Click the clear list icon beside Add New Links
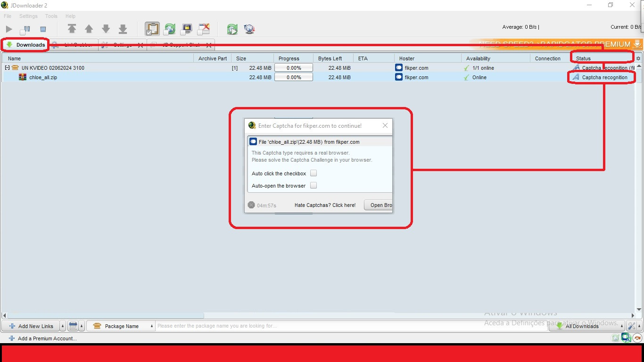 click(x=73, y=326)
